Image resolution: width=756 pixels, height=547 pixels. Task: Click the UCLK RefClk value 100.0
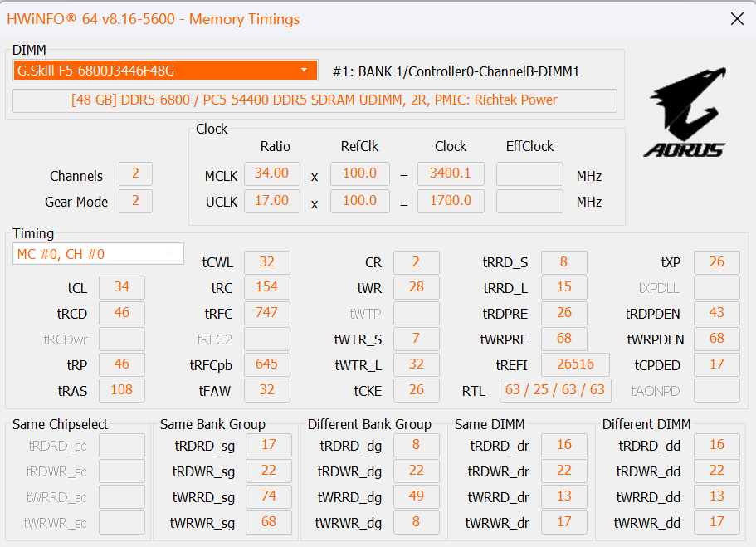point(359,201)
